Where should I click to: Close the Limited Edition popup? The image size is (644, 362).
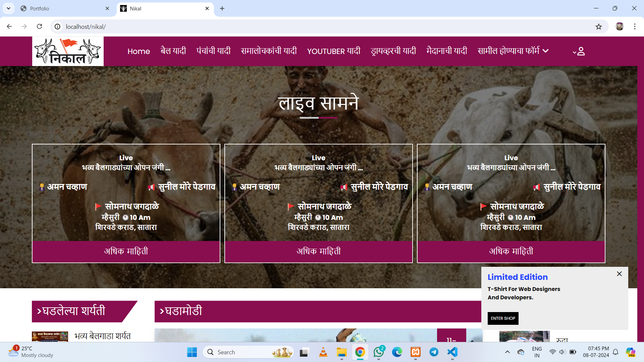[619, 274]
